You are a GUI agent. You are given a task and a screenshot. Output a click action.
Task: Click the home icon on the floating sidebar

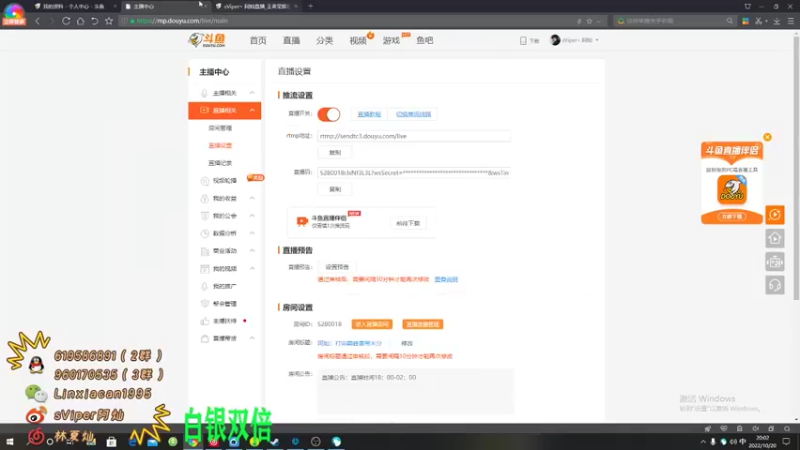pyautogui.click(x=774, y=238)
